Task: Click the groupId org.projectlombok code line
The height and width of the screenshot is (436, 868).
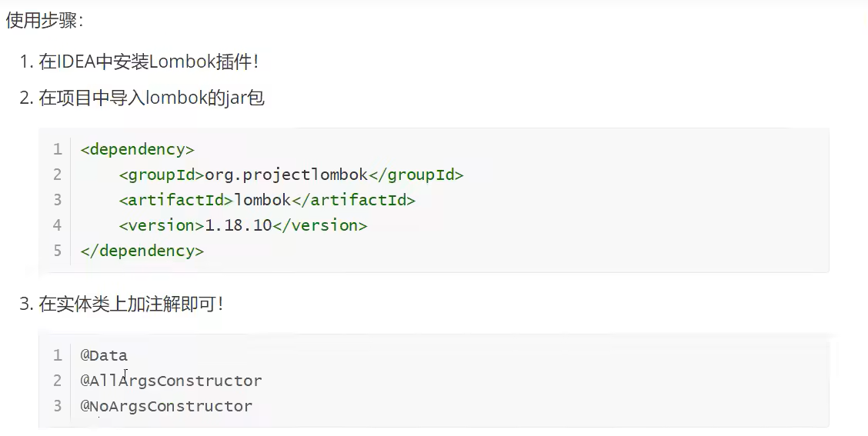Action: click(291, 175)
